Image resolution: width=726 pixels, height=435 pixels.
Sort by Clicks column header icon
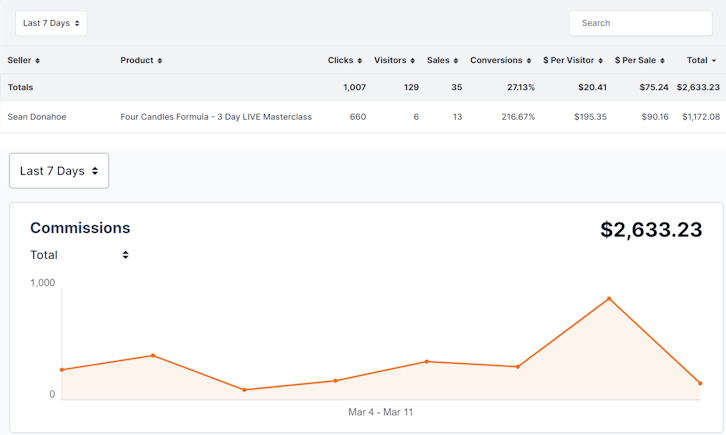point(359,61)
